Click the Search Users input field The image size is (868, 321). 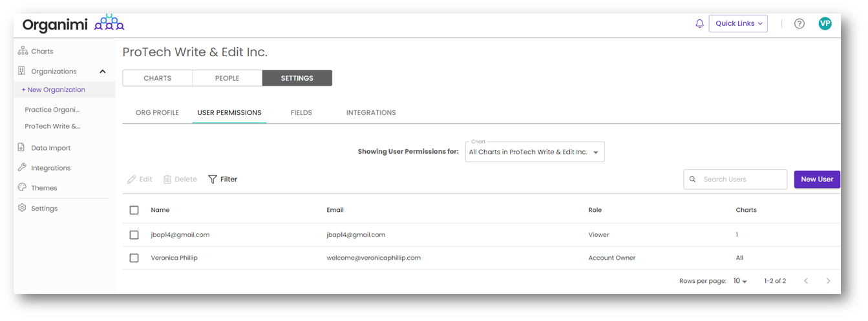pos(741,180)
